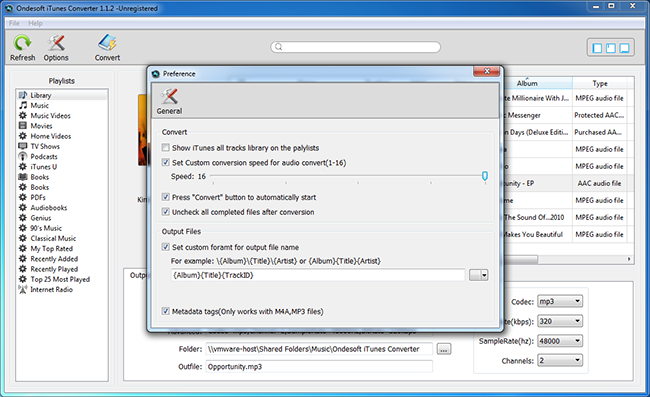Open the Channels dropdown

tap(560, 361)
